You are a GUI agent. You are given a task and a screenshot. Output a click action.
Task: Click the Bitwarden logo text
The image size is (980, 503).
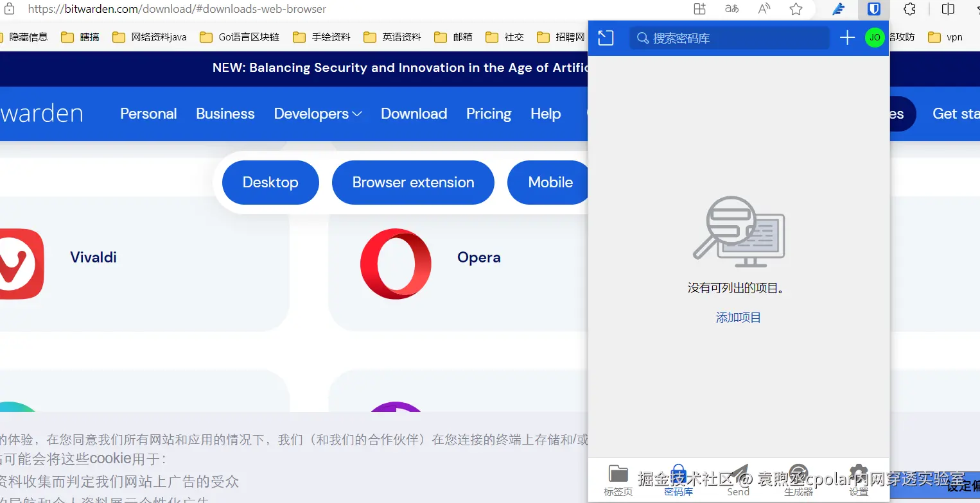pos(42,114)
